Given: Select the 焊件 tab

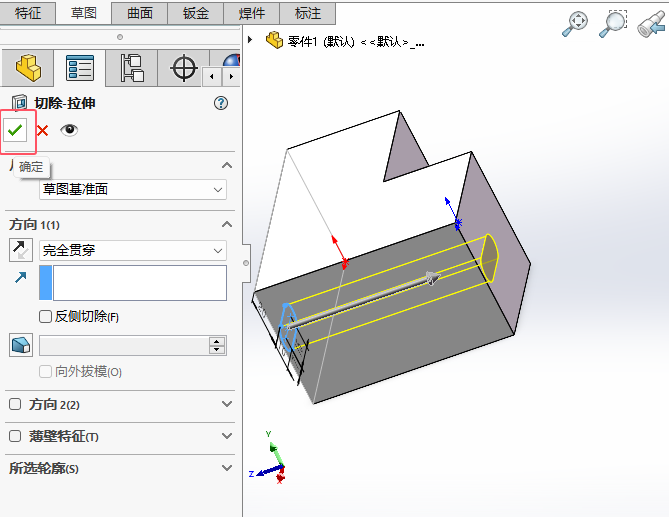Looking at the screenshot, I should 251,13.
